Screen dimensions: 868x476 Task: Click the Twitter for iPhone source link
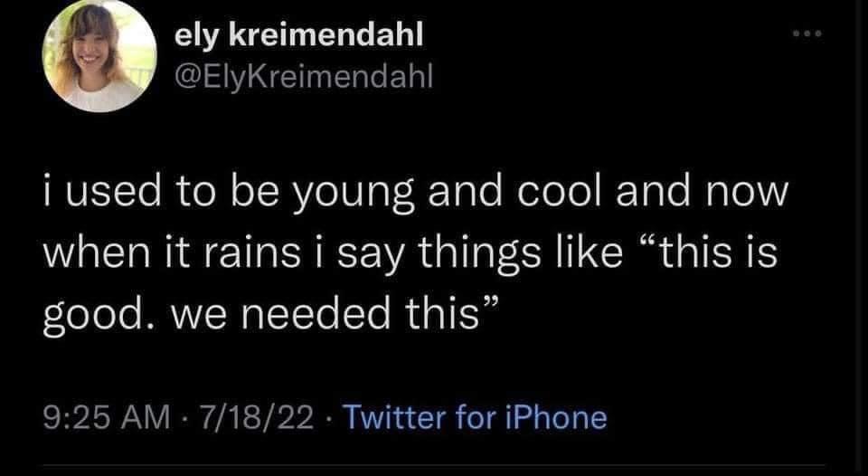(x=476, y=416)
